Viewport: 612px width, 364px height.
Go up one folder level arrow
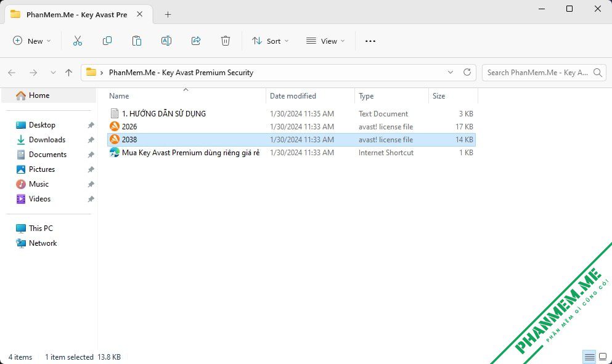point(68,73)
